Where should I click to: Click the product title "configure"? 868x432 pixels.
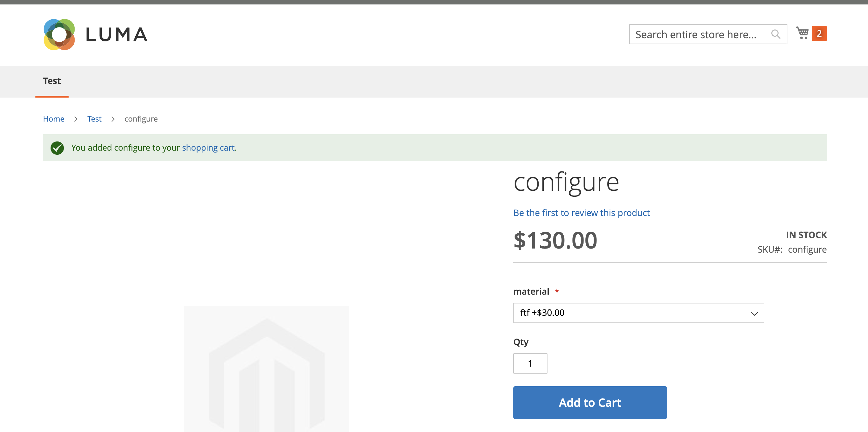[x=566, y=182]
